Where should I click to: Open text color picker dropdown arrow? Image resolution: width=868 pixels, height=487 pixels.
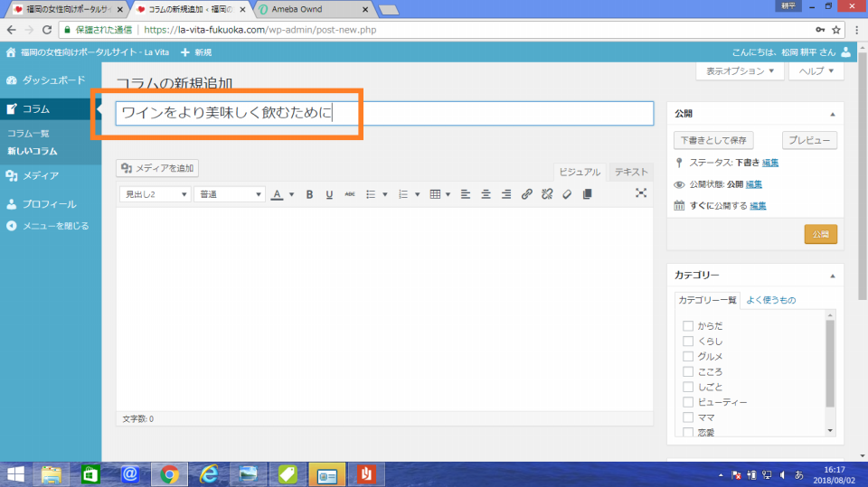291,194
